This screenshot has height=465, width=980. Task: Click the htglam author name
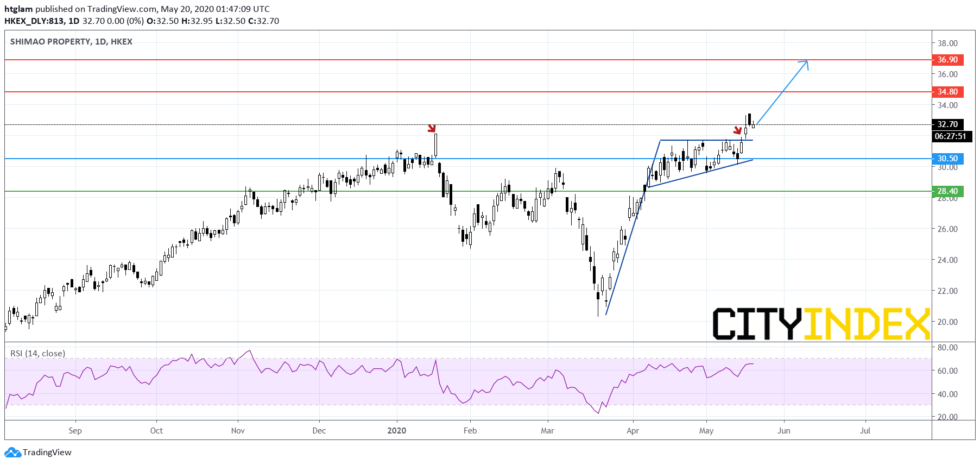click(18, 9)
